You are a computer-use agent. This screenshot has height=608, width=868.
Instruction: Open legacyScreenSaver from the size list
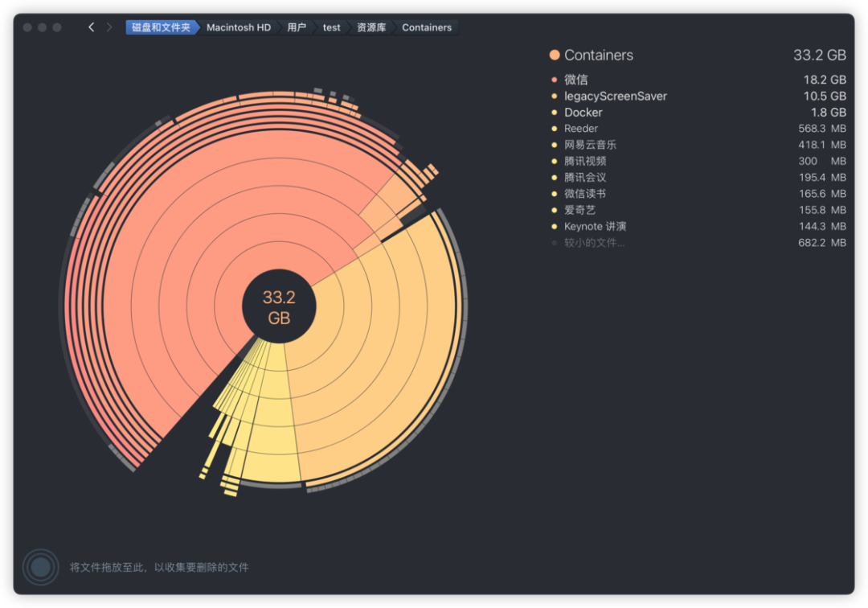(x=615, y=96)
